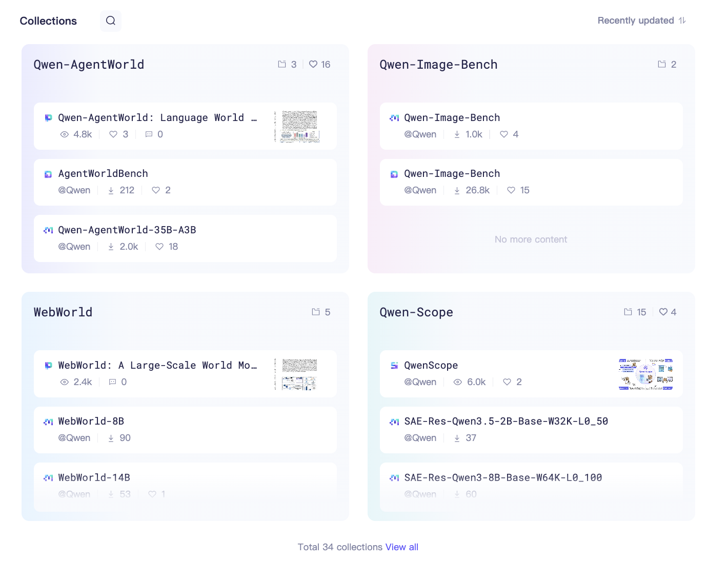
Task: Open the Recently updated sort dropdown
Action: click(x=641, y=21)
